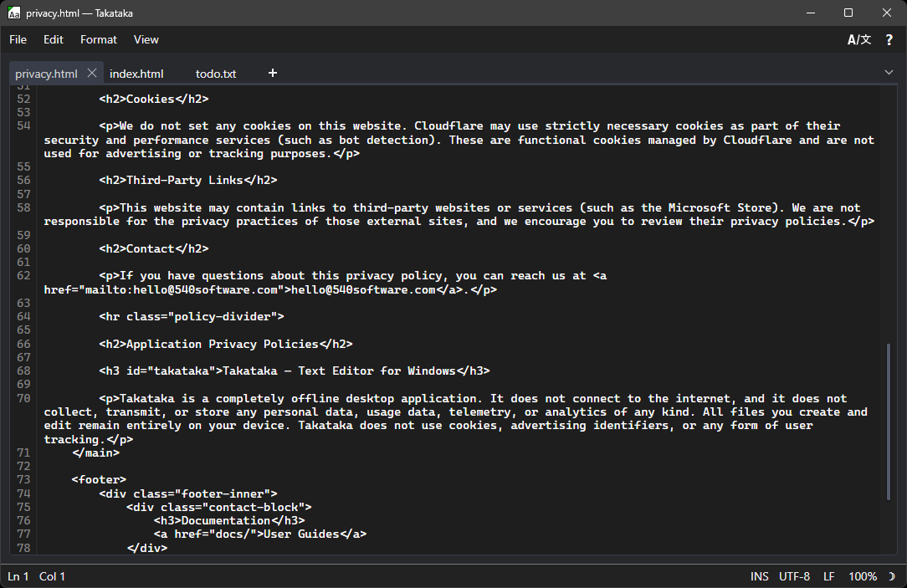Screen dimensions: 907x588
Task: Click the mailto:hello@540software.com href text
Action: (x=181, y=289)
